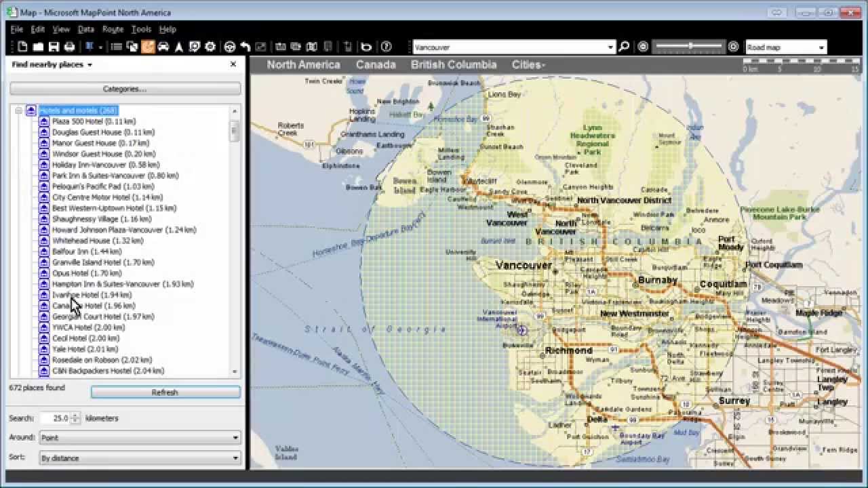This screenshot has width=868, height=488.
Task: Click the YWCA Hotel pushpin icon
Action: pos(44,327)
